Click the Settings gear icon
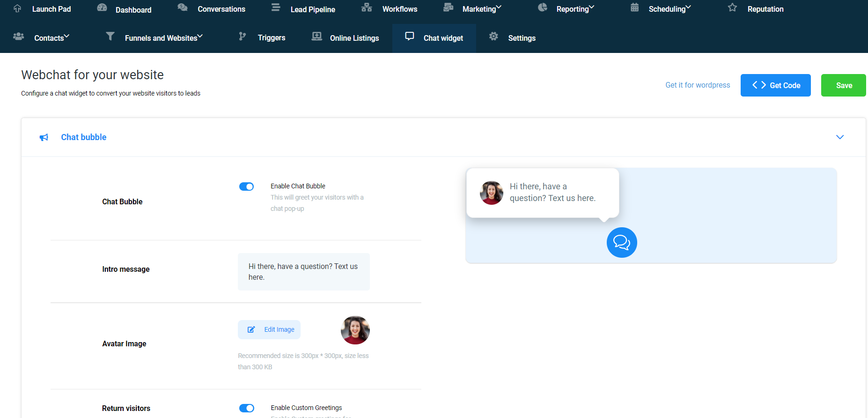Viewport: 868px width, 418px height. click(493, 36)
